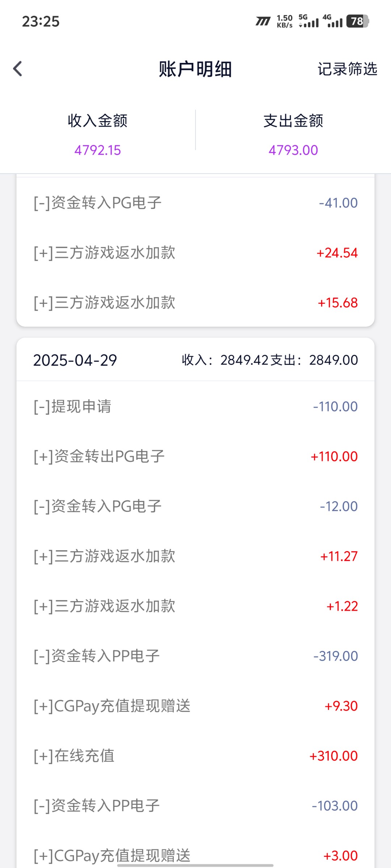Tap the 2025-04-29 date header
This screenshot has width=391, height=868.
pyautogui.click(x=75, y=360)
